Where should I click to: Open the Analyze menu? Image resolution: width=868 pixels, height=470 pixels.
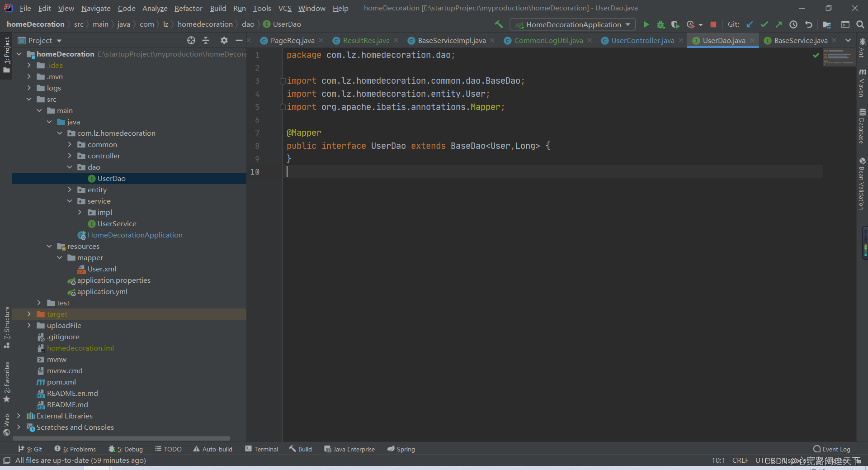tap(155, 8)
